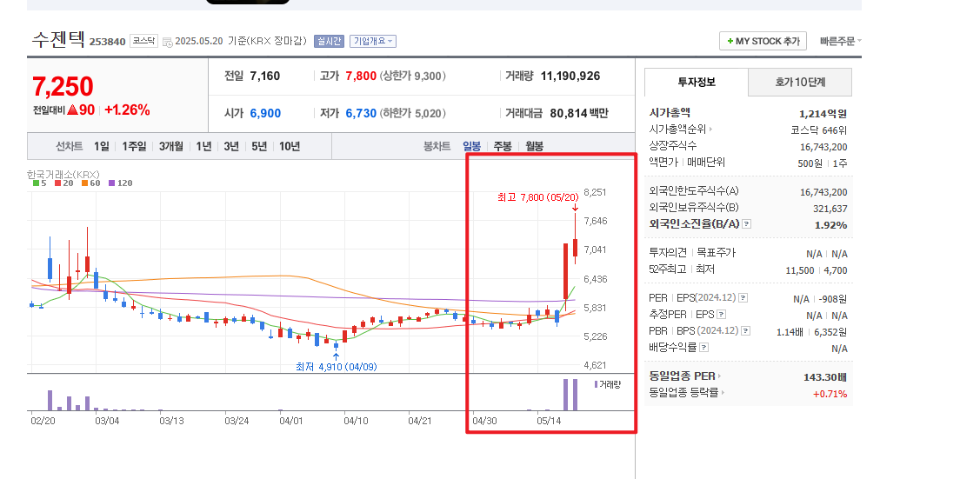Click the 코스닥 market badge
The width and height of the screenshot is (980, 479).
click(143, 41)
